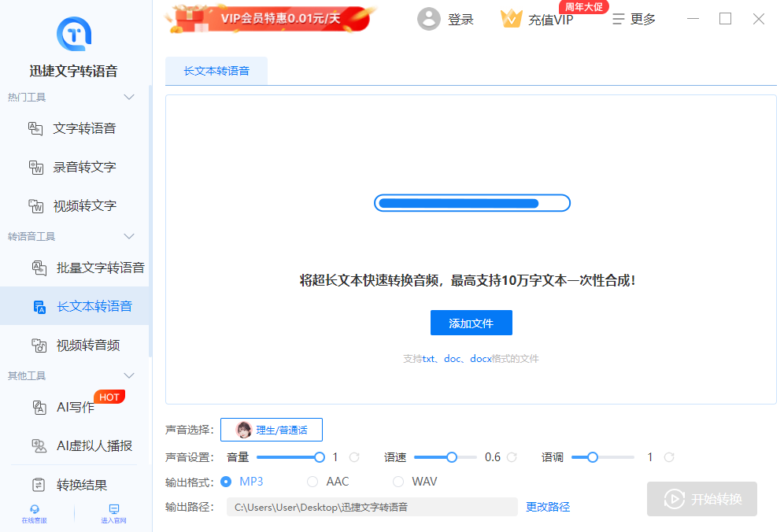
Task: Contact 在线客服 support icon
Action: click(34, 509)
